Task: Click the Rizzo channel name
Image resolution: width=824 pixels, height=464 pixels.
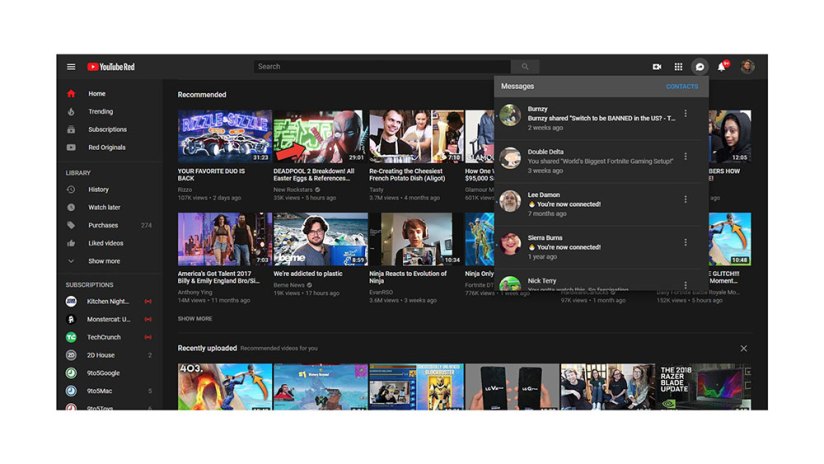Action: 185,190
